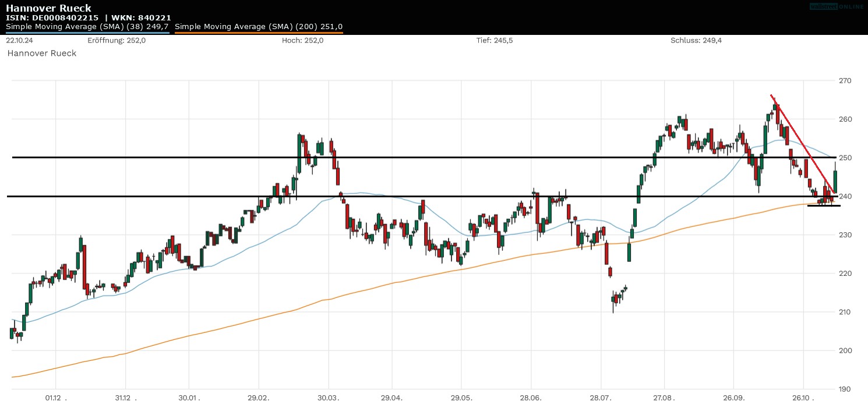Click the 30.03. date axis label
The width and height of the screenshot is (868, 401).
(329, 398)
